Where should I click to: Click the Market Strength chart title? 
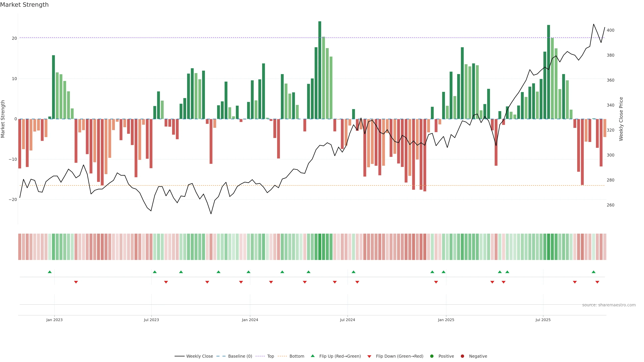click(24, 5)
